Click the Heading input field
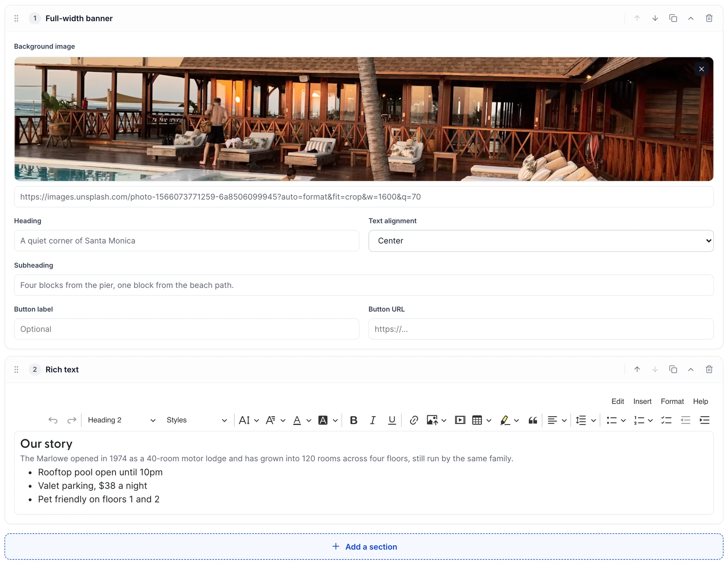Image resolution: width=728 pixels, height=564 pixels. tap(187, 241)
